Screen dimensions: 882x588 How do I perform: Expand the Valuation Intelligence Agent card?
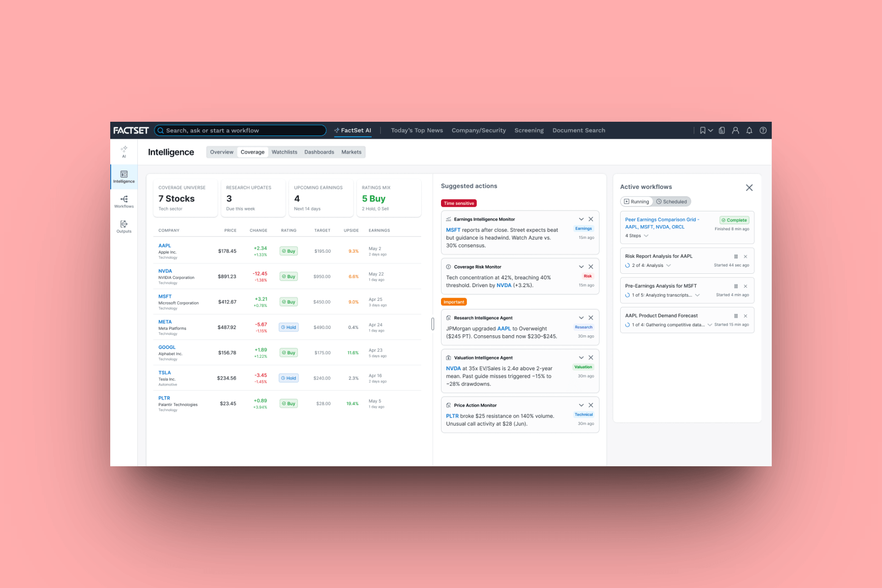click(581, 358)
